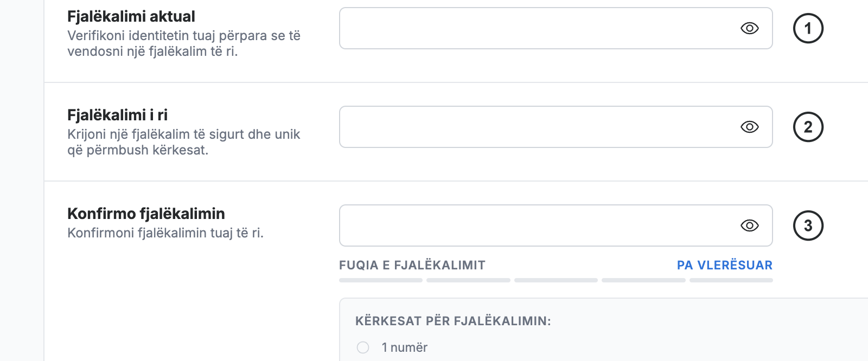Click the last password strength bar segment
868x361 pixels.
(x=731, y=280)
